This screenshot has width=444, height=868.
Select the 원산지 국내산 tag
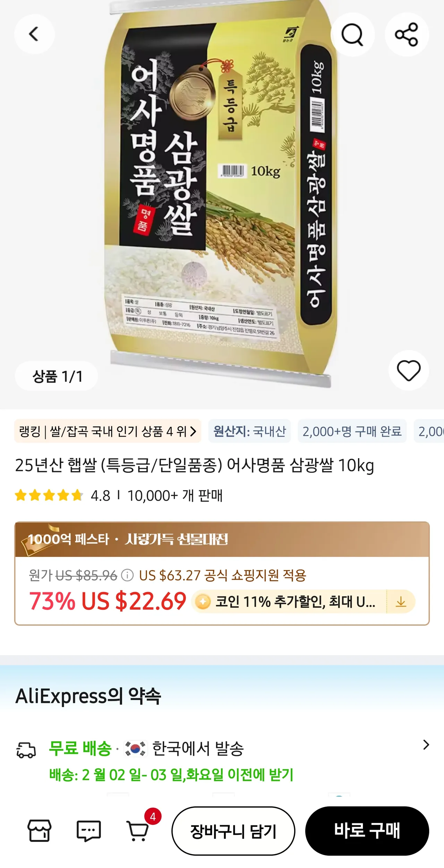point(249,431)
